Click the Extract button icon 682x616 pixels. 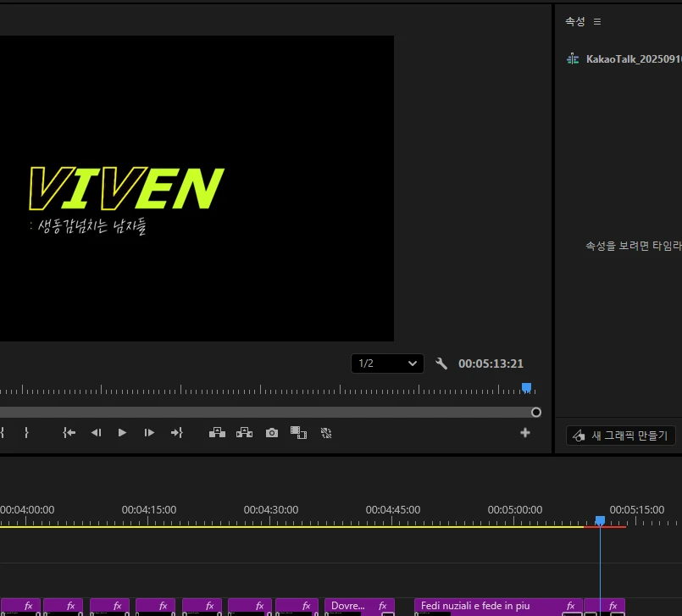245,432
